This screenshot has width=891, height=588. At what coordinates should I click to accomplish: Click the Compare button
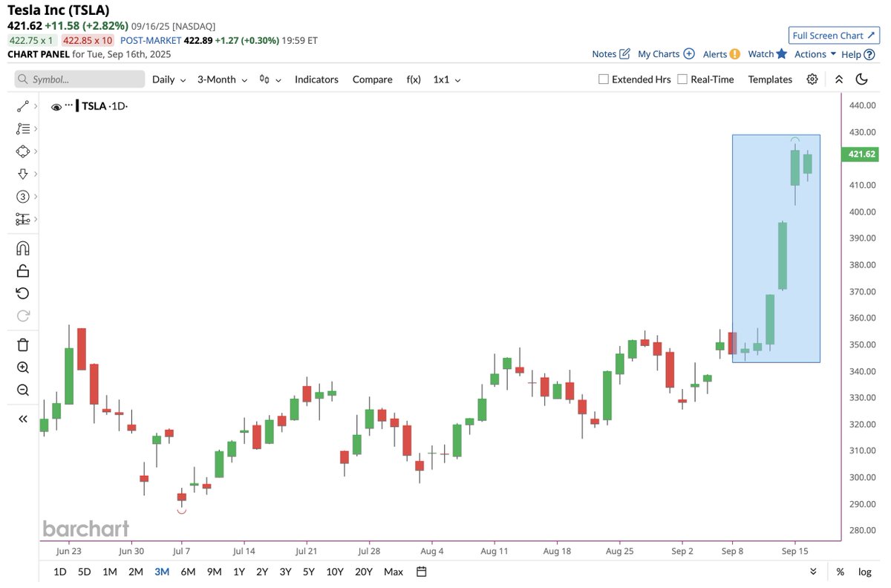372,79
